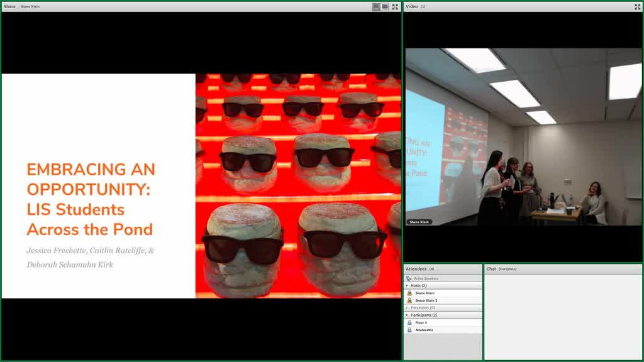644x362 pixels.
Task: Click the host icon beside Shane Klein
Action: [409, 293]
